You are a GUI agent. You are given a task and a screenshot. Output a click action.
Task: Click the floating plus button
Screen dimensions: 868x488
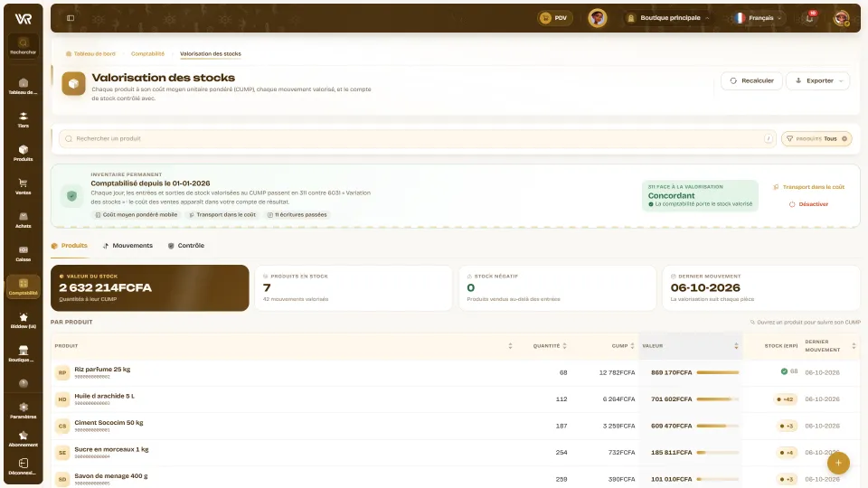click(x=838, y=463)
